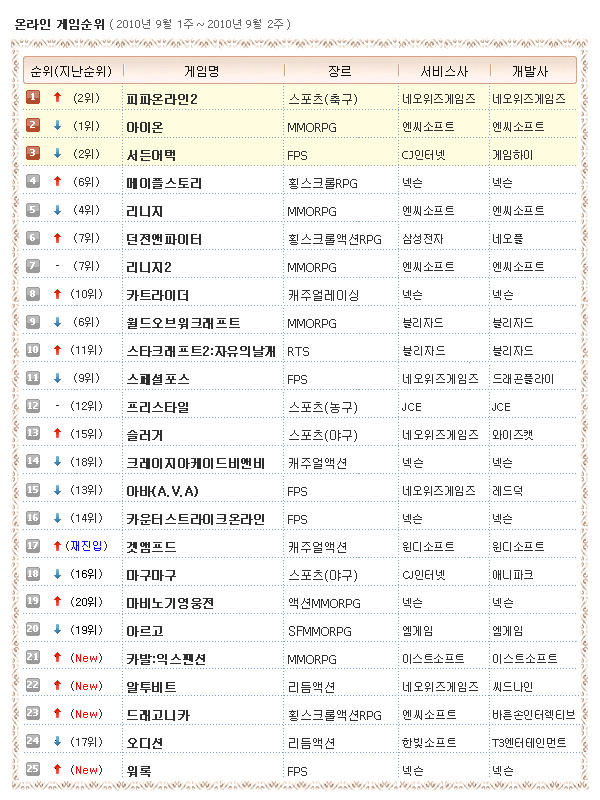Click the rank 3 badge beside 서든어택

click(33, 153)
